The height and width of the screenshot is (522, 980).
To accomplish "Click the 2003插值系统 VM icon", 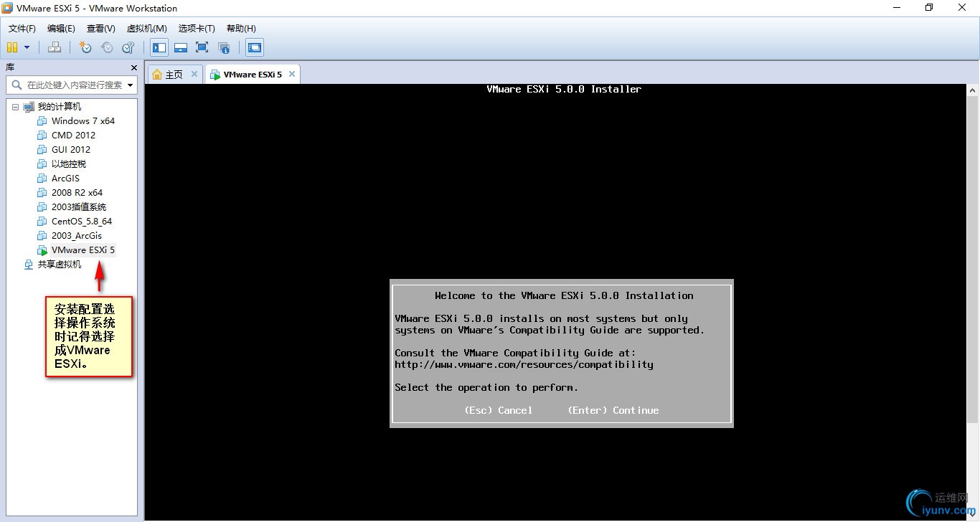I will [x=42, y=207].
